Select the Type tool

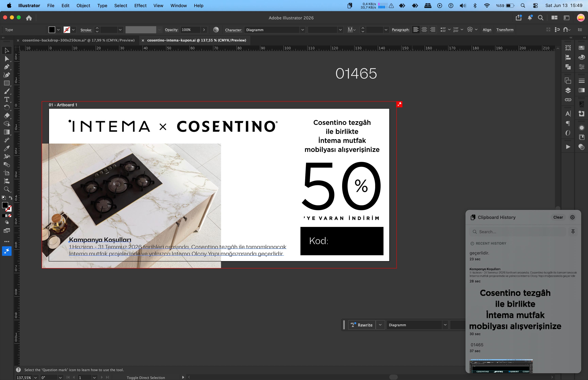[x=7, y=100]
